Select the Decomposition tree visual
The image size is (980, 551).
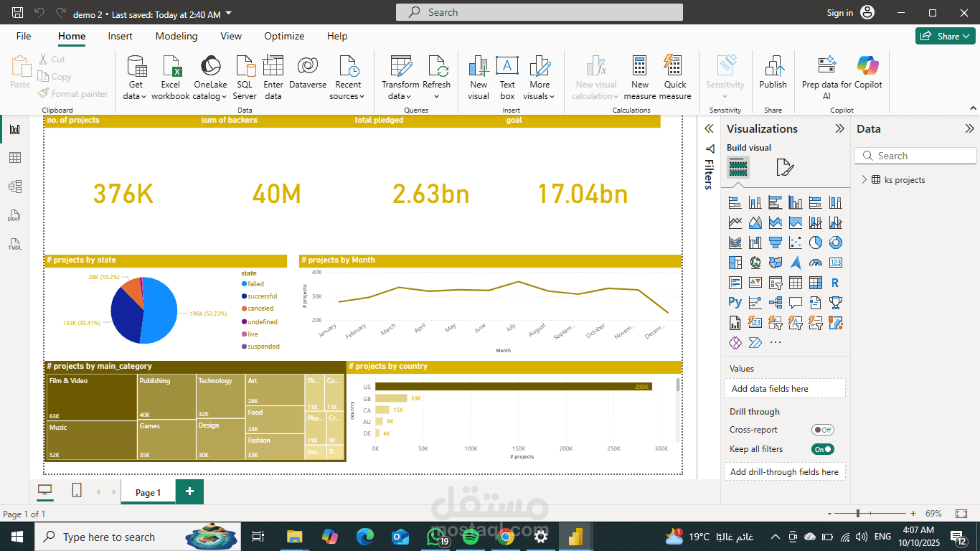click(775, 303)
